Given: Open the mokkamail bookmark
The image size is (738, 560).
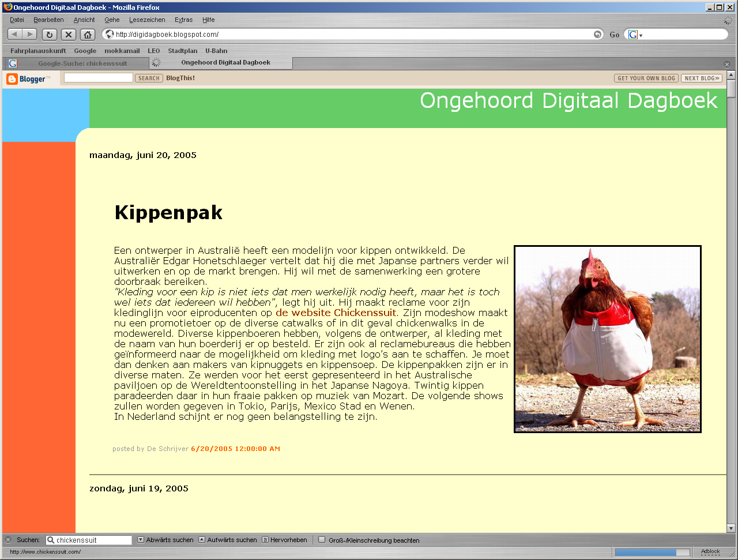Looking at the screenshot, I should click(122, 51).
